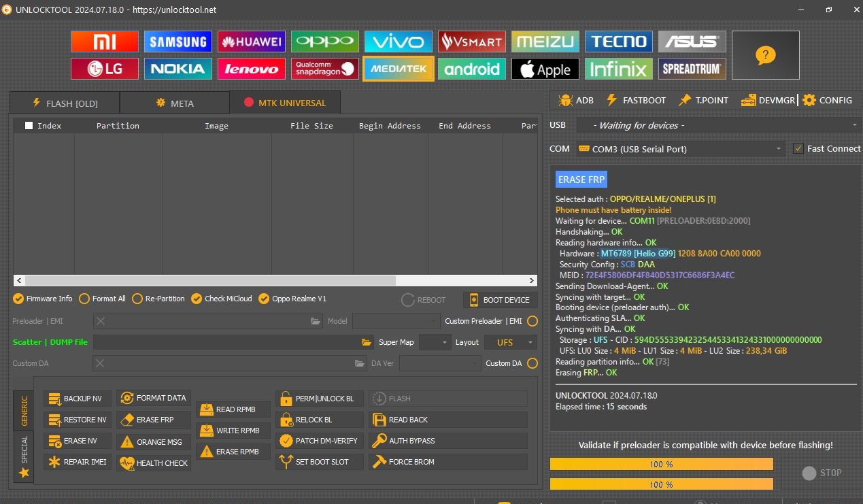The image size is (863, 504).
Task: Select the MediaTek brand icon
Action: pos(398,69)
